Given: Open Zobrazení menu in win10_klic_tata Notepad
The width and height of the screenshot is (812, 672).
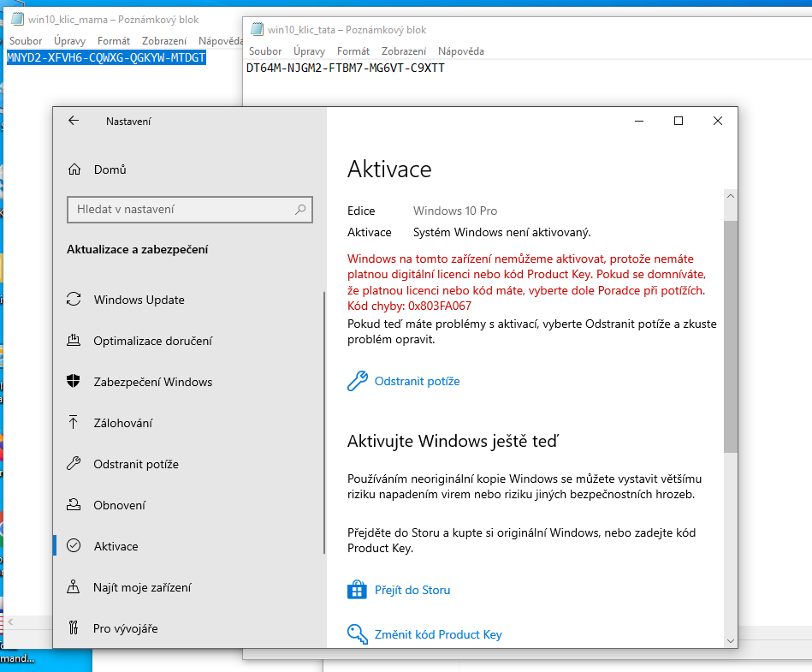Looking at the screenshot, I should point(404,51).
